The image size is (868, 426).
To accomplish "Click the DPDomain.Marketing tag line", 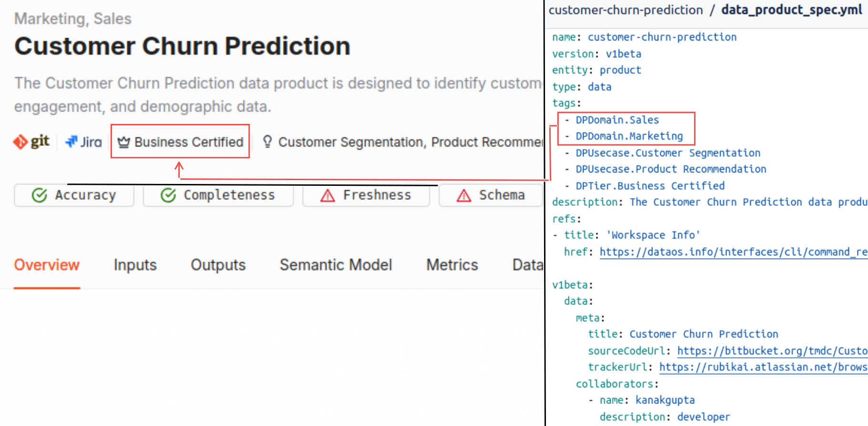I will [x=624, y=136].
